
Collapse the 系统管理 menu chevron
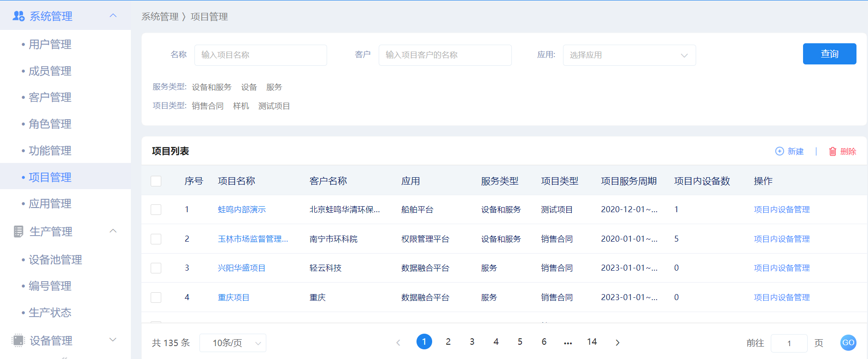coord(113,16)
